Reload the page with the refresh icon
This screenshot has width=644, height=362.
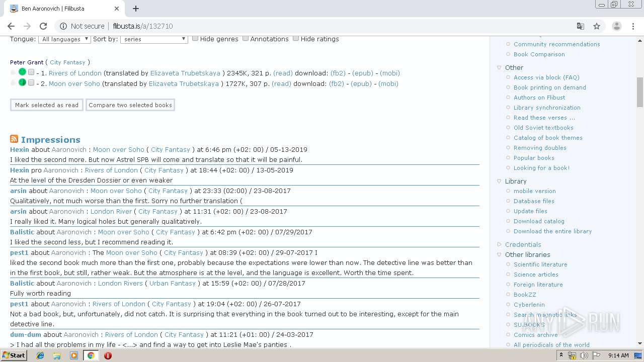(x=43, y=26)
